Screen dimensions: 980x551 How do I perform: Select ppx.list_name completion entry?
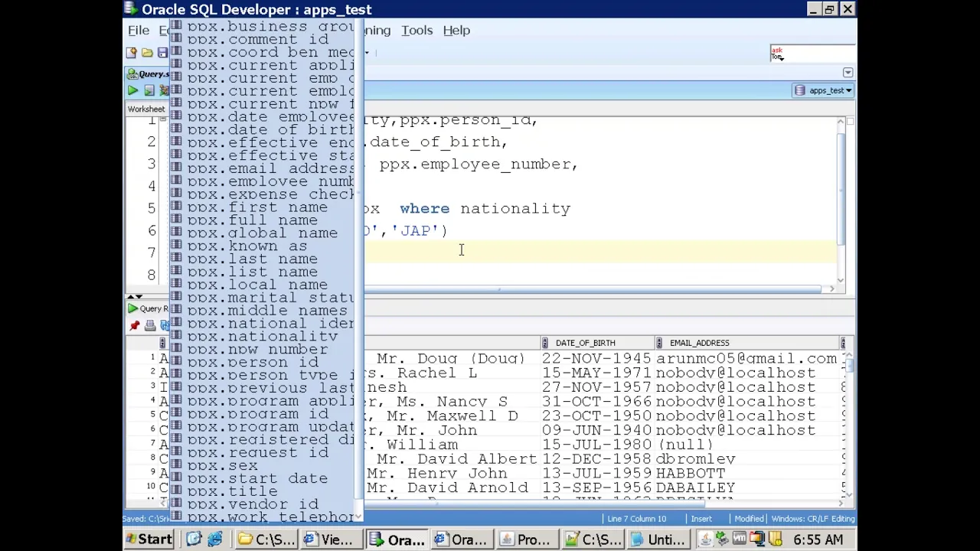pos(263,272)
